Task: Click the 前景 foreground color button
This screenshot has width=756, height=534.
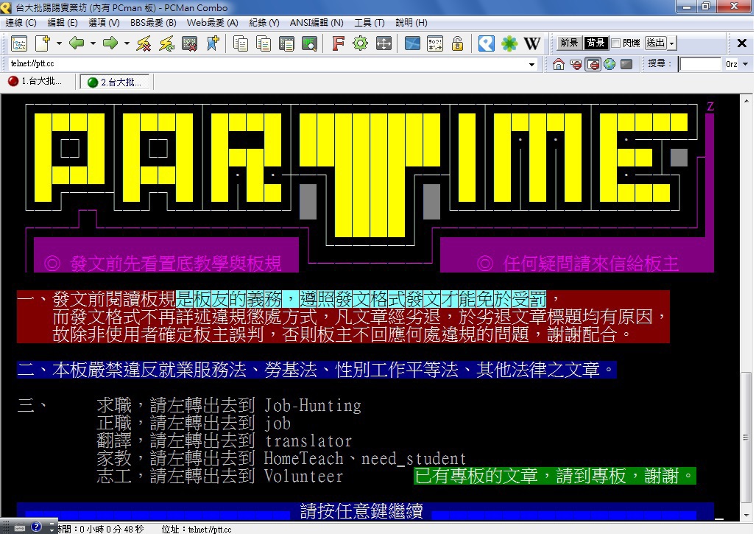Action: pyautogui.click(x=569, y=43)
